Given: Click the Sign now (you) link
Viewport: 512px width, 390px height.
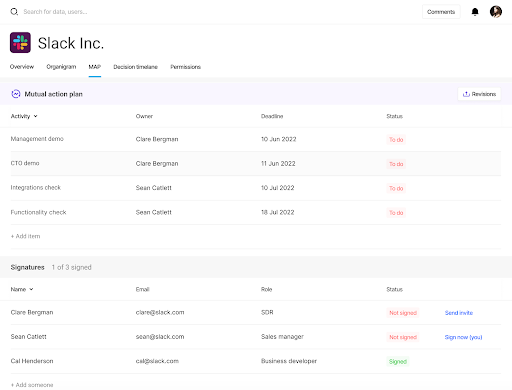Looking at the screenshot, I should pos(463,337).
